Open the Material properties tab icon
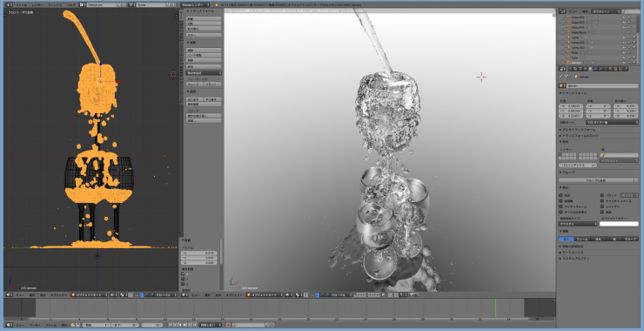 610,69
